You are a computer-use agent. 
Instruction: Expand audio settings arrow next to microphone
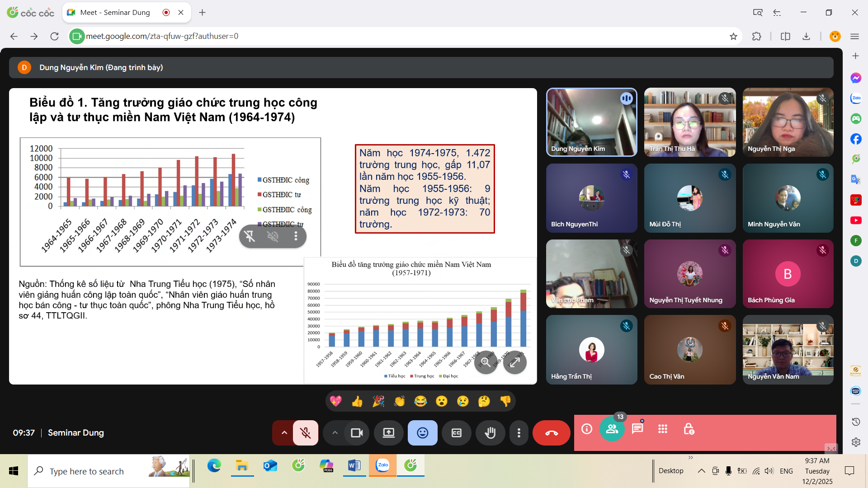(x=284, y=433)
